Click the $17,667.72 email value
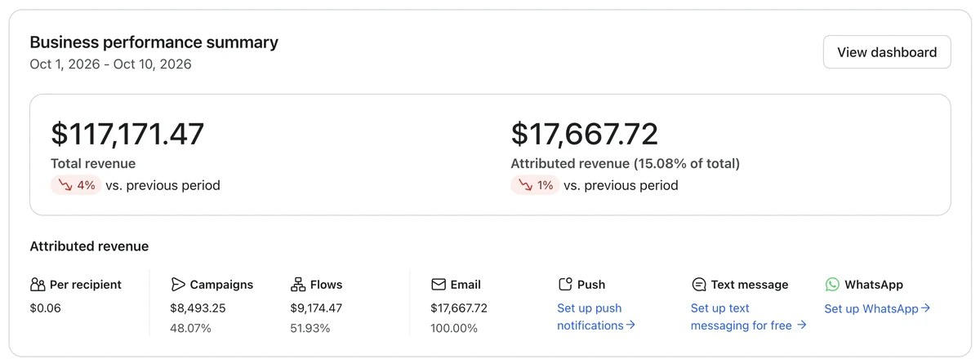Viewport: 980px width, 363px height. coord(459,308)
